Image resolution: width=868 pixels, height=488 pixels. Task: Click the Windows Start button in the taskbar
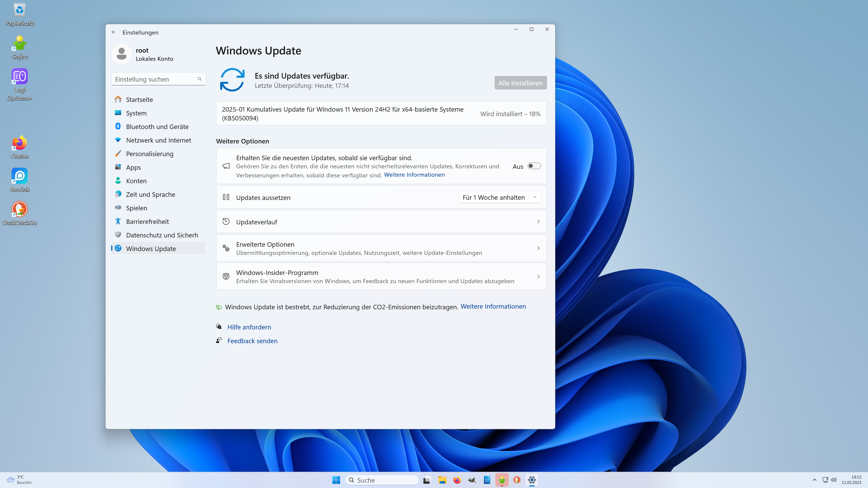click(x=336, y=480)
